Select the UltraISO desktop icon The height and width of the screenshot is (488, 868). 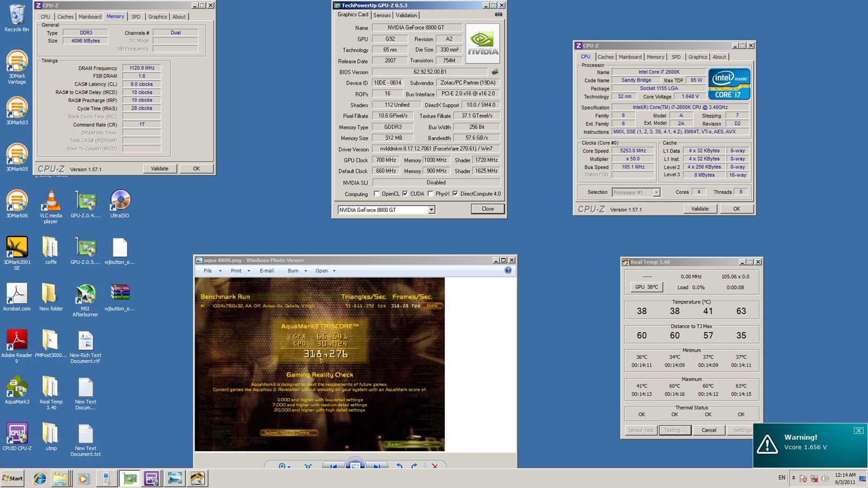click(x=119, y=204)
